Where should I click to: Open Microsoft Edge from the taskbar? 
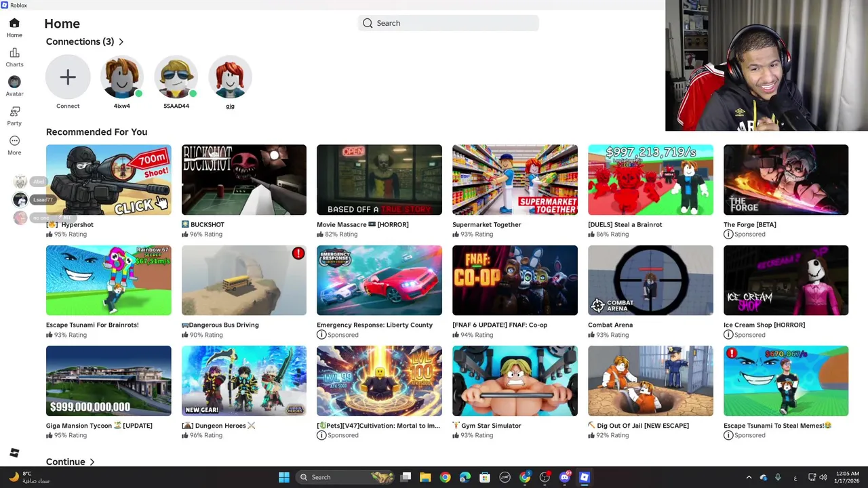[465, 477]
